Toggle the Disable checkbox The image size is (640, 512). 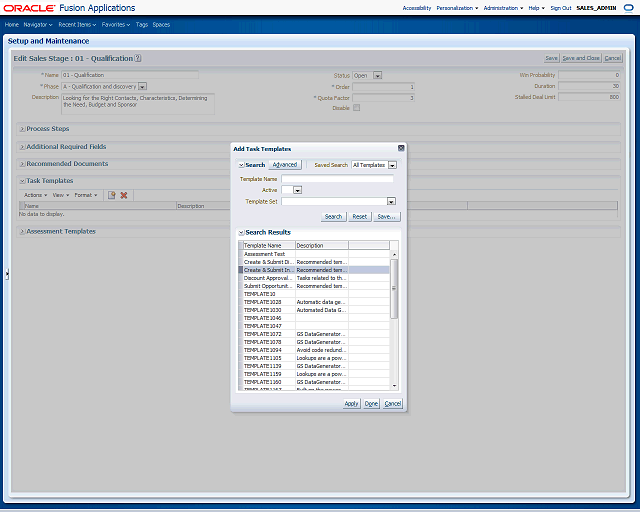(356, 108)
